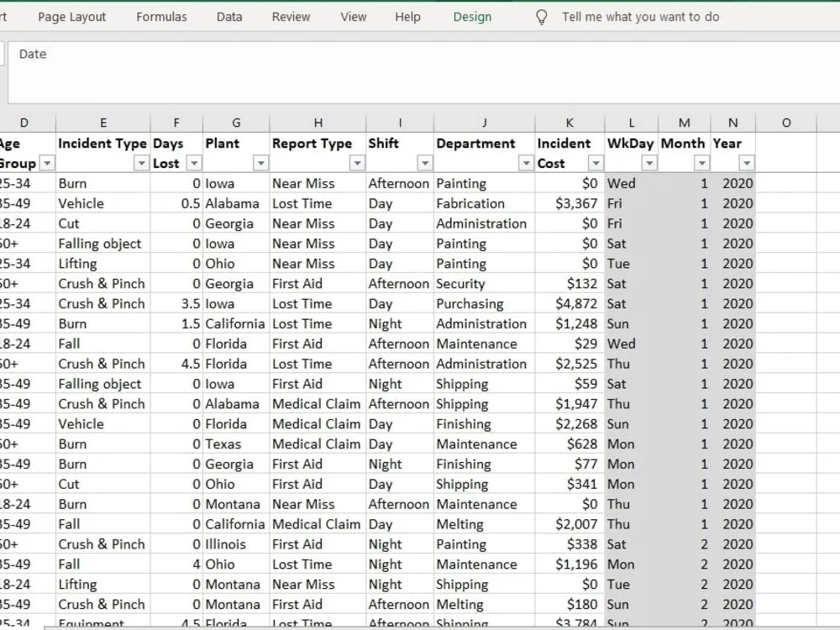Image resolution: width=840 pixels, height=630 pixels.
Task: Select column G header
Action: pyautogui.click(x=236, y=123)
